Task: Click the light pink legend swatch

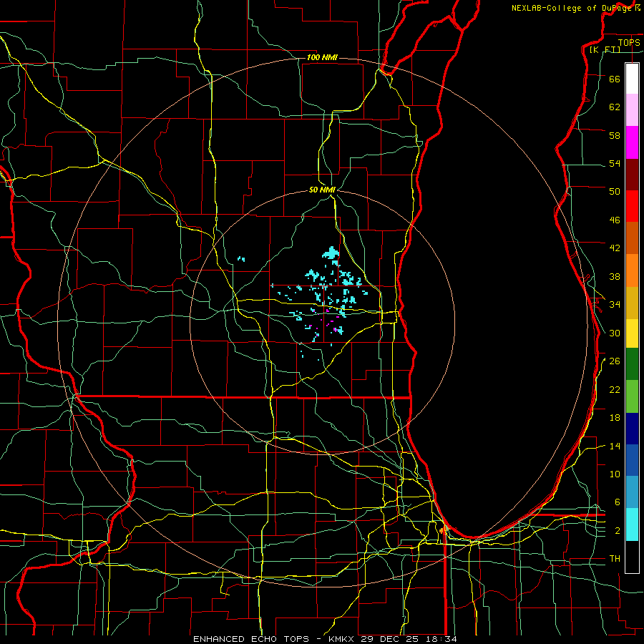Action: point(632,109)
